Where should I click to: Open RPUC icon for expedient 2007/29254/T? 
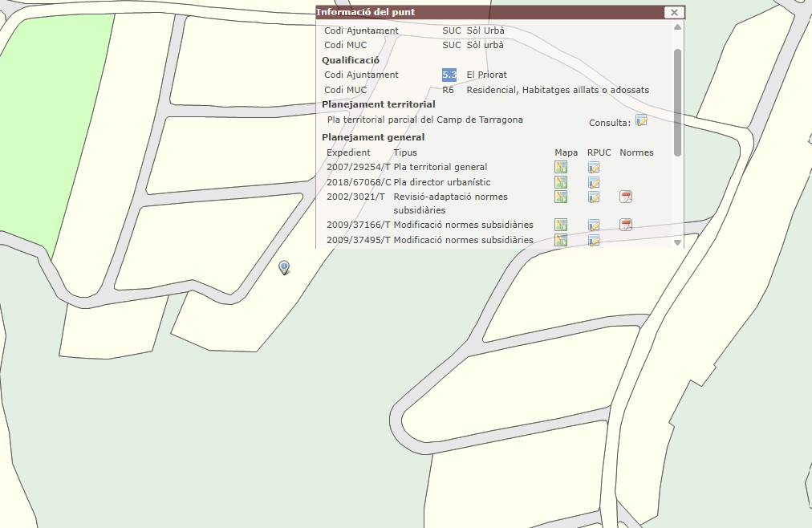point(594,167)
